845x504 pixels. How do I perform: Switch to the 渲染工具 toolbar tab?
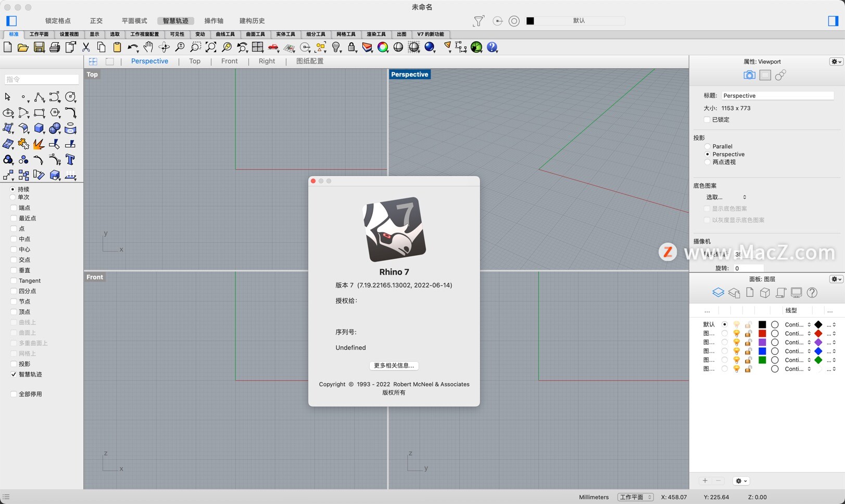376,34
